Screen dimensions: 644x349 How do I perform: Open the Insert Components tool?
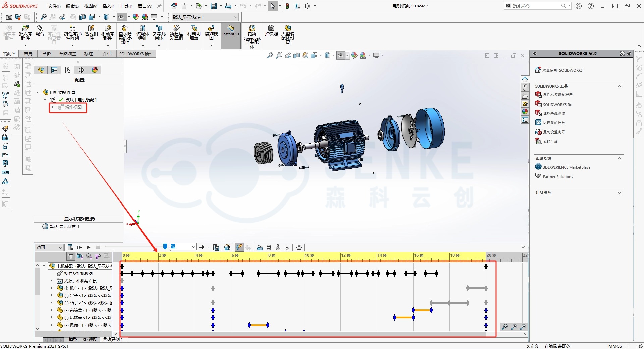point(25,33)
